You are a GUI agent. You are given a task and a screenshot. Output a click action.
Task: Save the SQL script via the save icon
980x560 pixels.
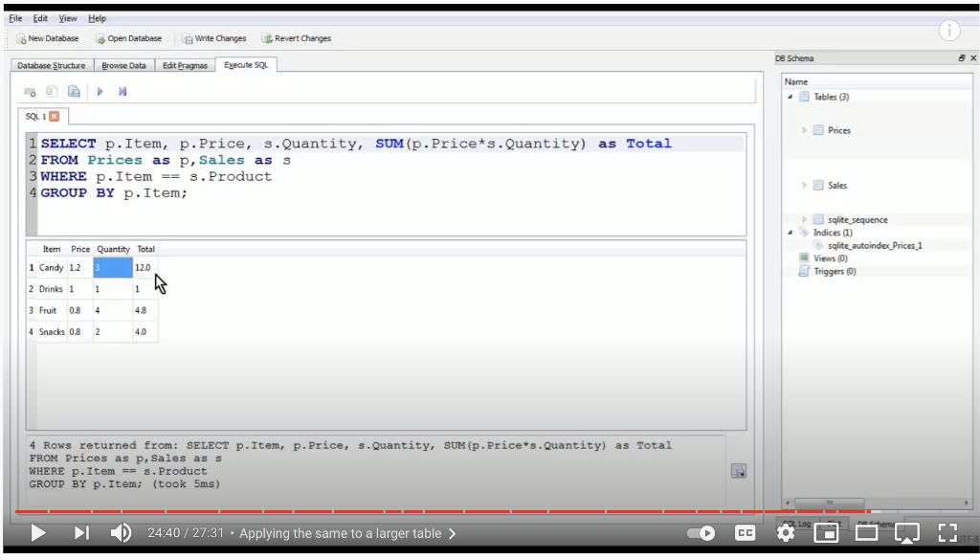74,91
